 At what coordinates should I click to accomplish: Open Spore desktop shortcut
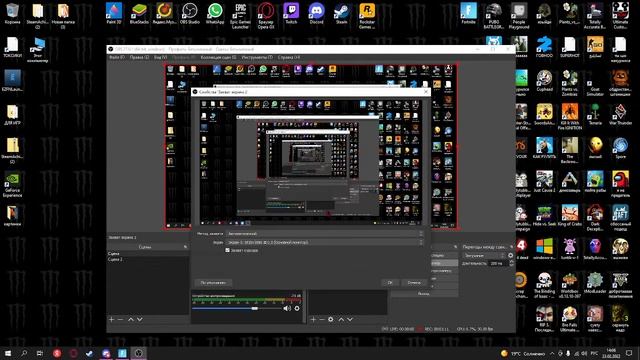point(620,148)
